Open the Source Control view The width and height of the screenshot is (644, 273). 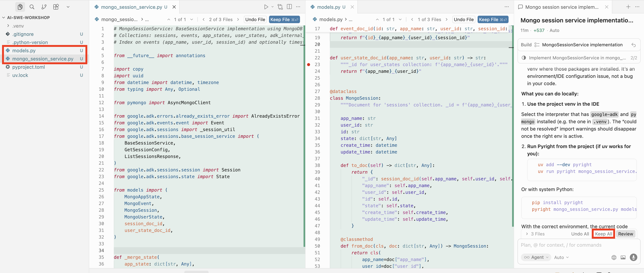(x=44, y=7)
